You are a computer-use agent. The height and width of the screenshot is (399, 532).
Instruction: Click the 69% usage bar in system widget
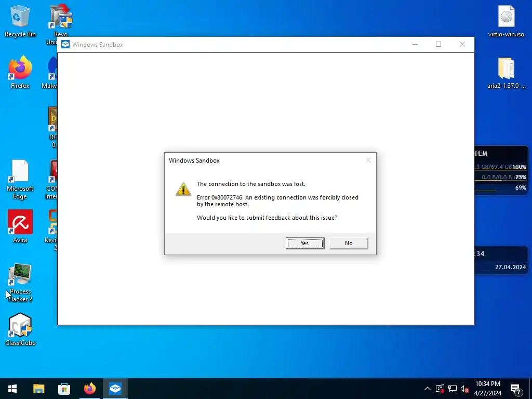pyautogui.click(x=500, y=188)
